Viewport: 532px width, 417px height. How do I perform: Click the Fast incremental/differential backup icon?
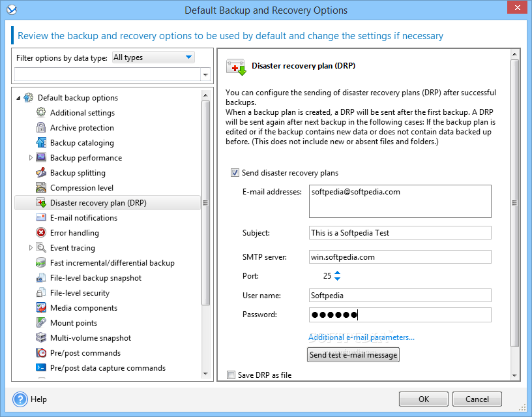click(x=41, y=262)
